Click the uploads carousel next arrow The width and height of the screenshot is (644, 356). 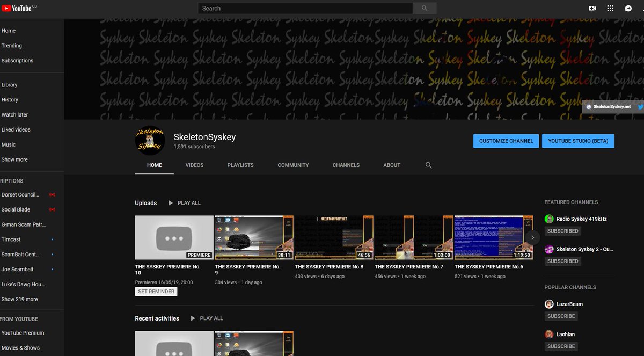coord(532,237)
